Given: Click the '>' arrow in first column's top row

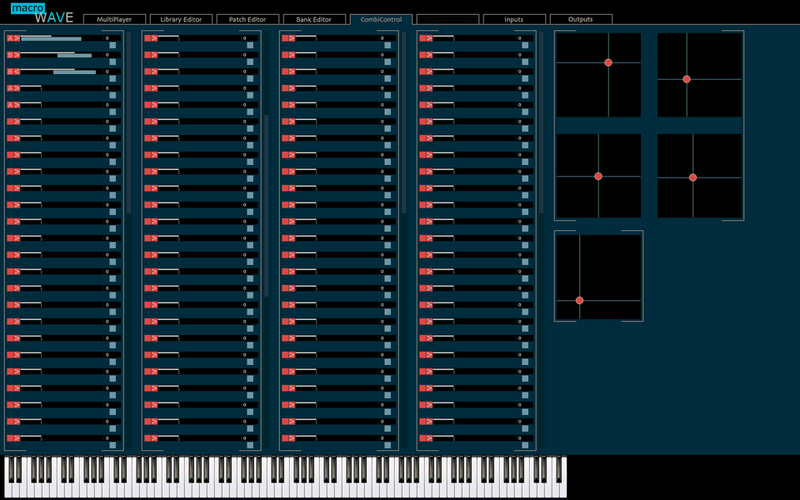Looking at the screenshot, I should pos(17,38).
